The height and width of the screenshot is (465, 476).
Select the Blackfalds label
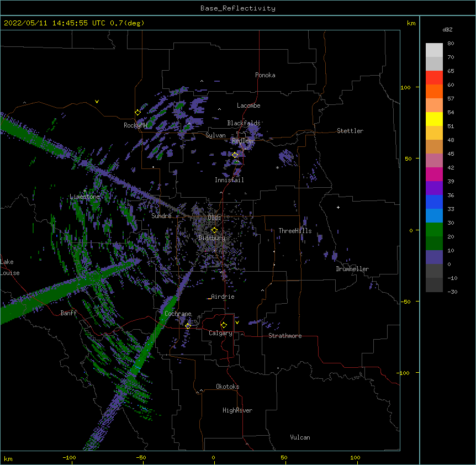244,123
